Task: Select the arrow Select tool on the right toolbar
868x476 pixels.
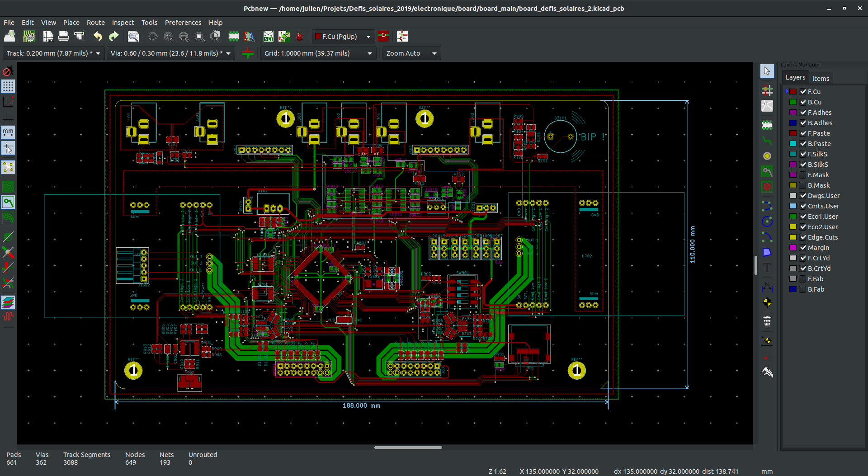Action: click(767, 71)
